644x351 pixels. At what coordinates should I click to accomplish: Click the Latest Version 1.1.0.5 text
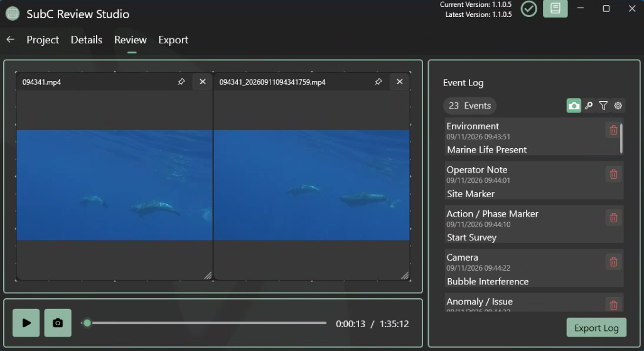(x=478, y=14)
